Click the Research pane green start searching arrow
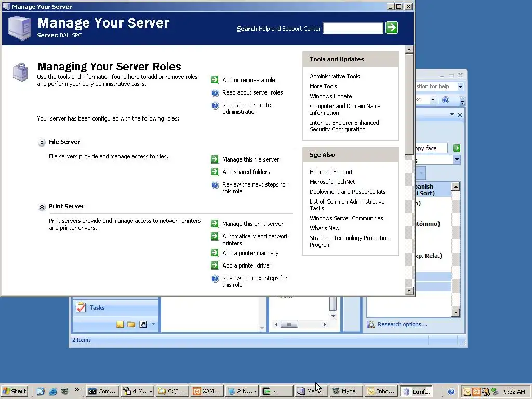 click(x=457, y=148)
